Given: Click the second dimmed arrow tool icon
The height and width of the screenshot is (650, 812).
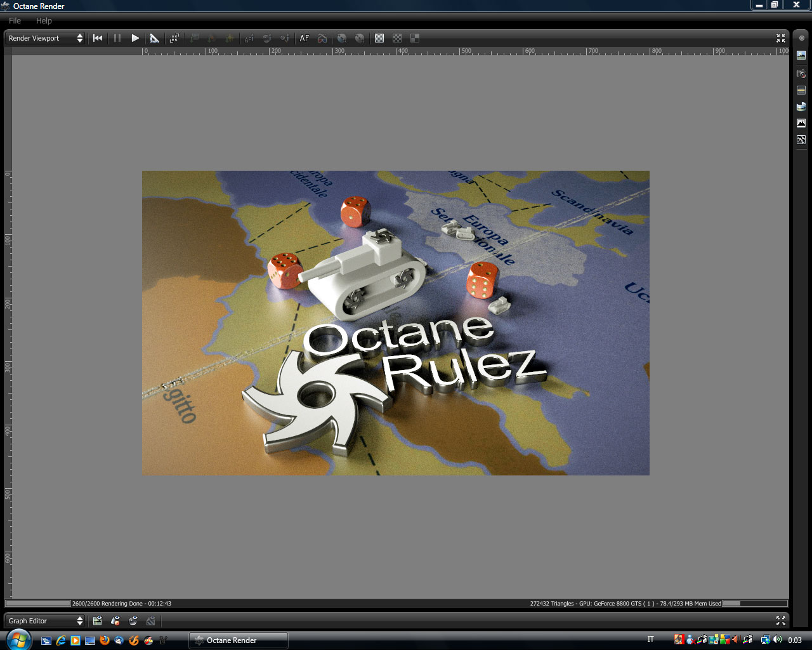Looking at the screenshot, I should pyautogui.click(x=212, y=38).
